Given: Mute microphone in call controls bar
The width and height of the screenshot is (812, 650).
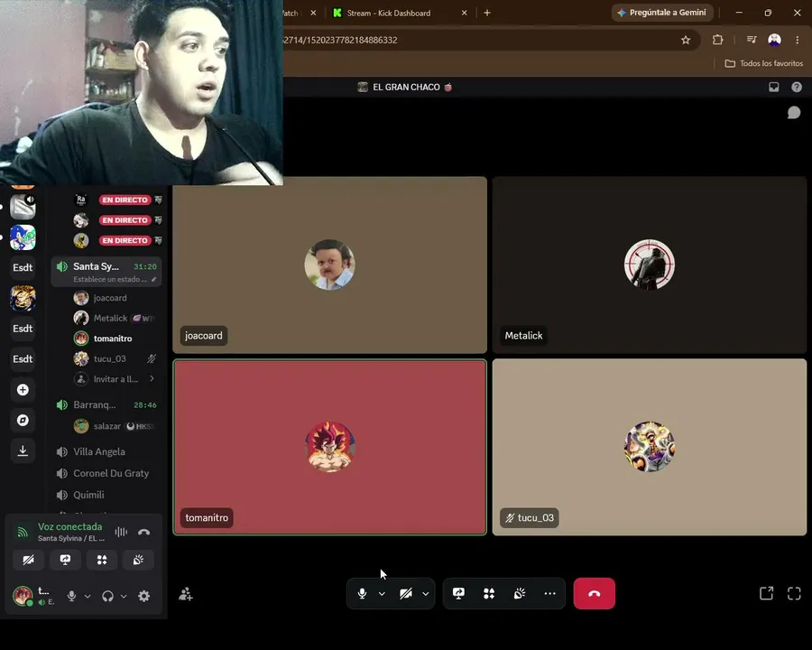Looking at the screenshot, I should 362,593.
